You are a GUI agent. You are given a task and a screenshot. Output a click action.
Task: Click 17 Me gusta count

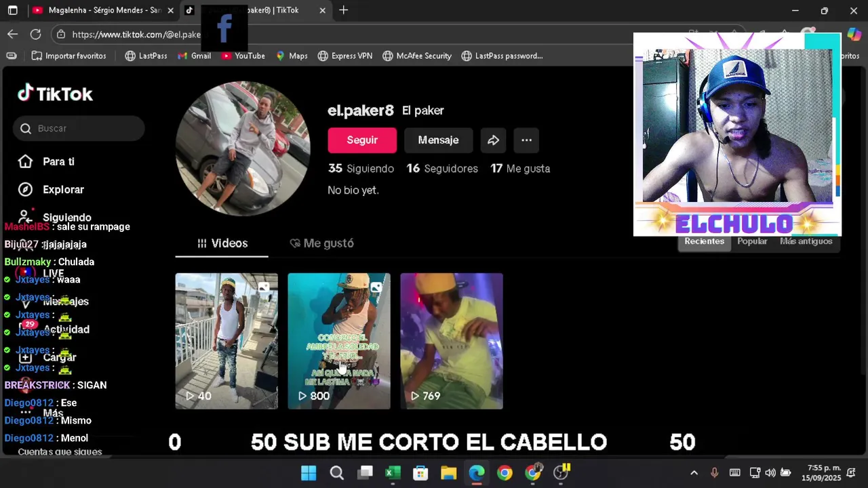click(520, 168)
